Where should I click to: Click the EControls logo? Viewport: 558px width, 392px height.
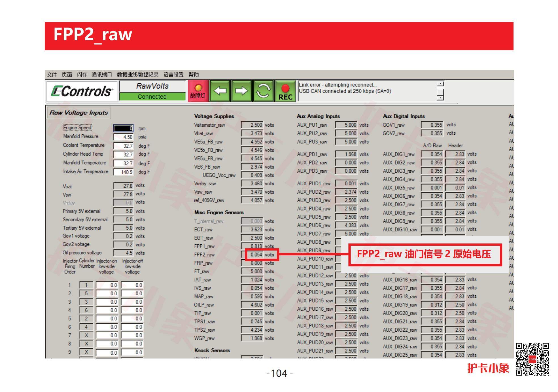(82, 91)
